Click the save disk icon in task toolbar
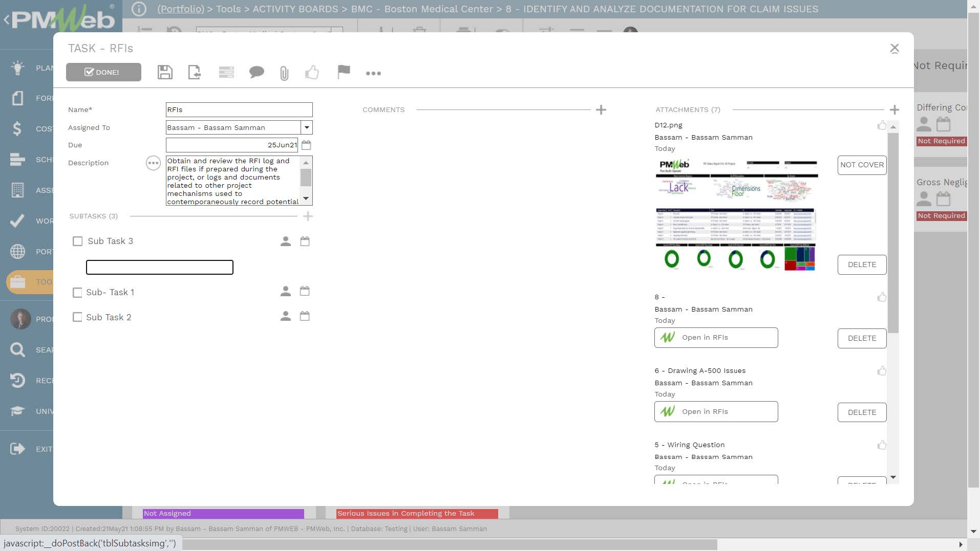 click(165, 73)
